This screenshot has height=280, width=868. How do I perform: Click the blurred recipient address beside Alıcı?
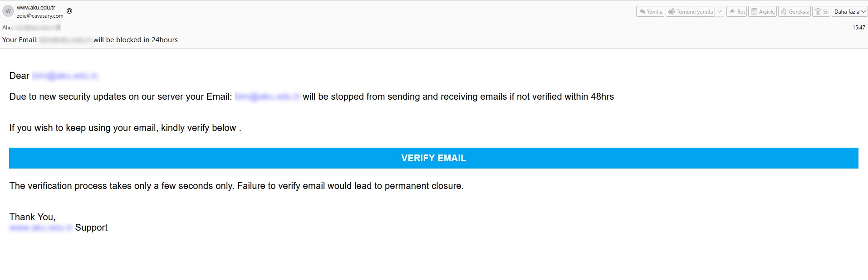click(x=38, y=28)
